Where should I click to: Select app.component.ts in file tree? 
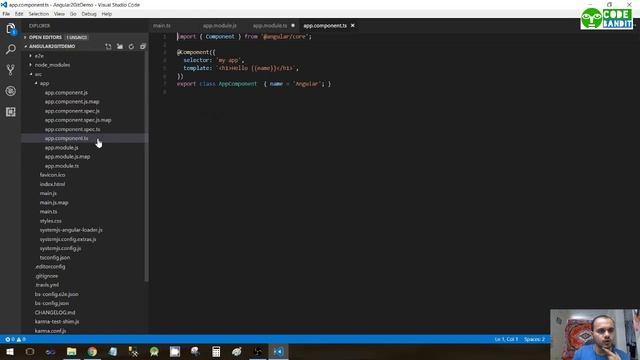[67, 138]
